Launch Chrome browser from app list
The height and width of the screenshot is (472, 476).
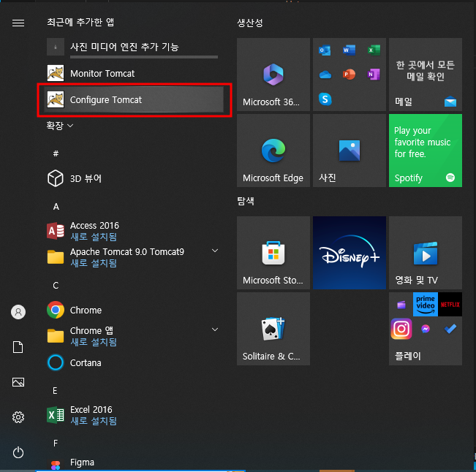tap(134, 310)
